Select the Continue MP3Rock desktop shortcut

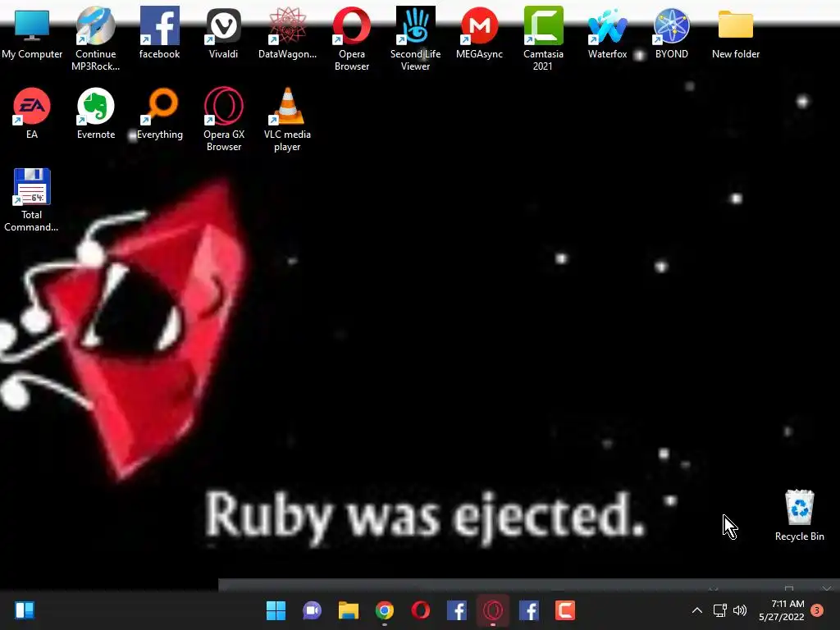click(95, 39)
